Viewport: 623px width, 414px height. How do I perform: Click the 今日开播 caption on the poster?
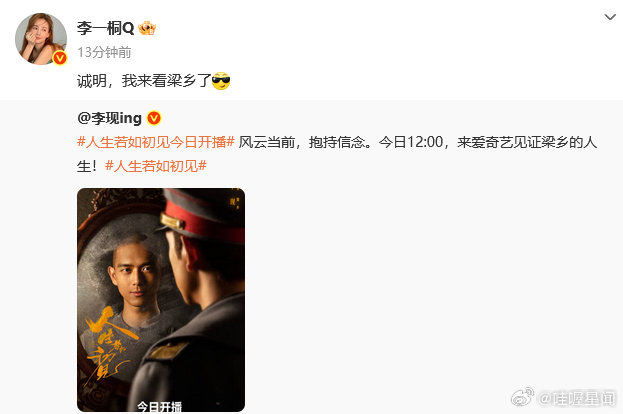point(159,406)
